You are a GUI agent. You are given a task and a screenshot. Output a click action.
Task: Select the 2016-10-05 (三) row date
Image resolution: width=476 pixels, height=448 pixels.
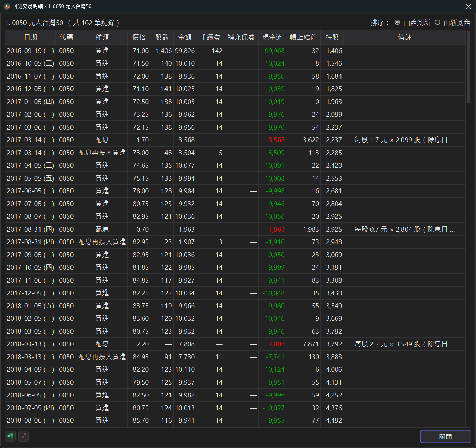coord(31,63)
